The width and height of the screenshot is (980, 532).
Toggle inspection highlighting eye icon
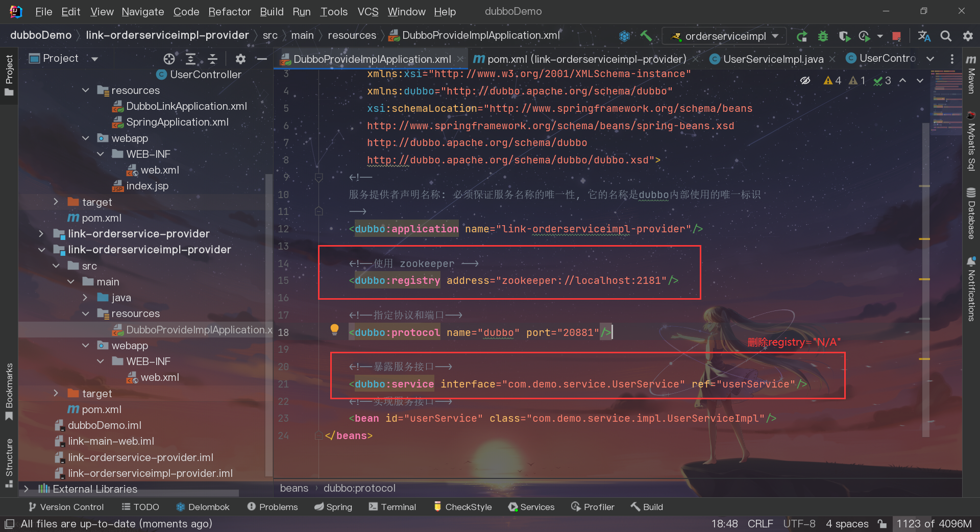(x=805, y=81)
